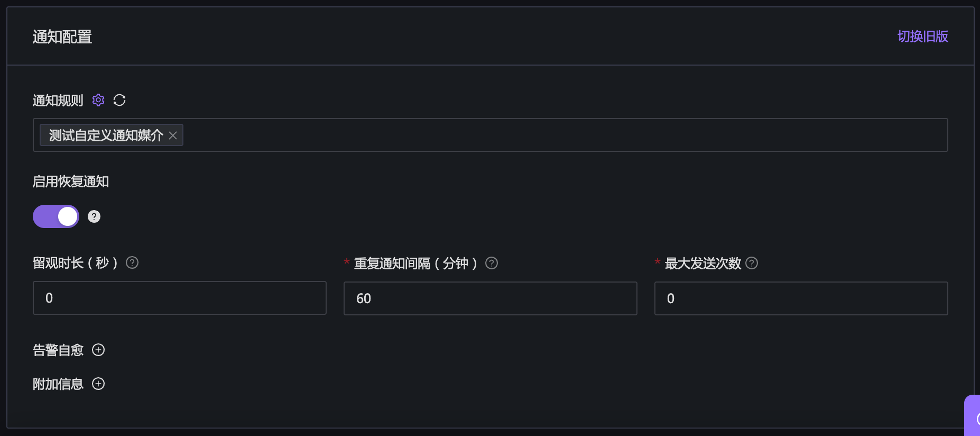
Task: Click help icon beside 留观时长（秒）
Action: [x=132, y=262]
